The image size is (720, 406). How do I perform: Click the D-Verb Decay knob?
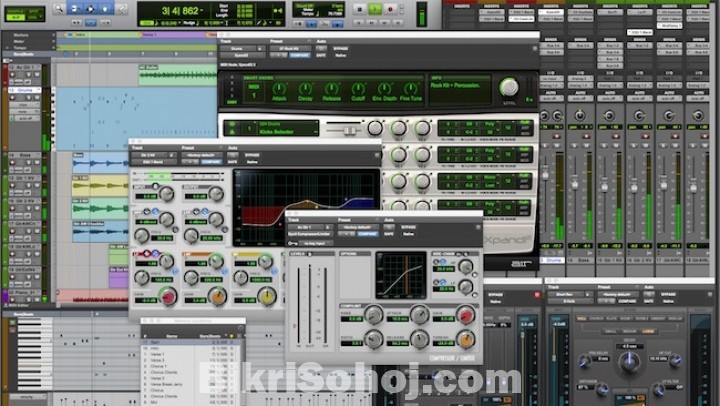tap(629, 362)
